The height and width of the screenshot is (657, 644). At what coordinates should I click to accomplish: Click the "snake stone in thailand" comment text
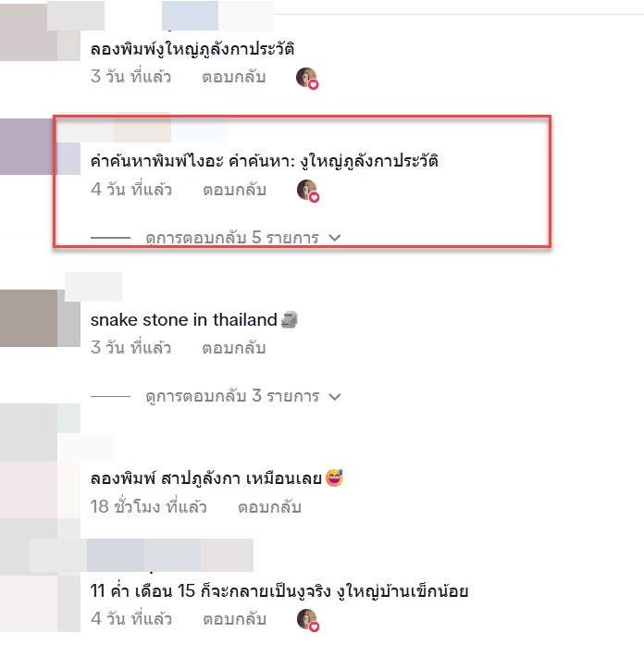[184, 319]
